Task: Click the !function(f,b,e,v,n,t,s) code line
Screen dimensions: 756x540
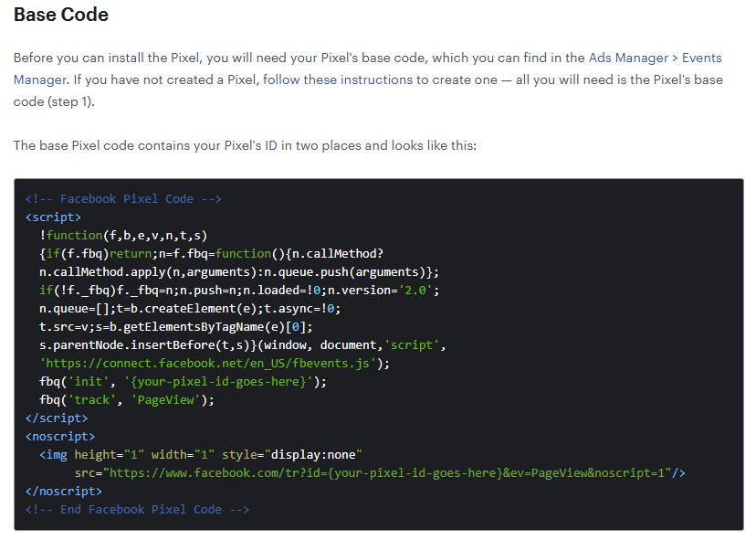Action: coord(123,235)
